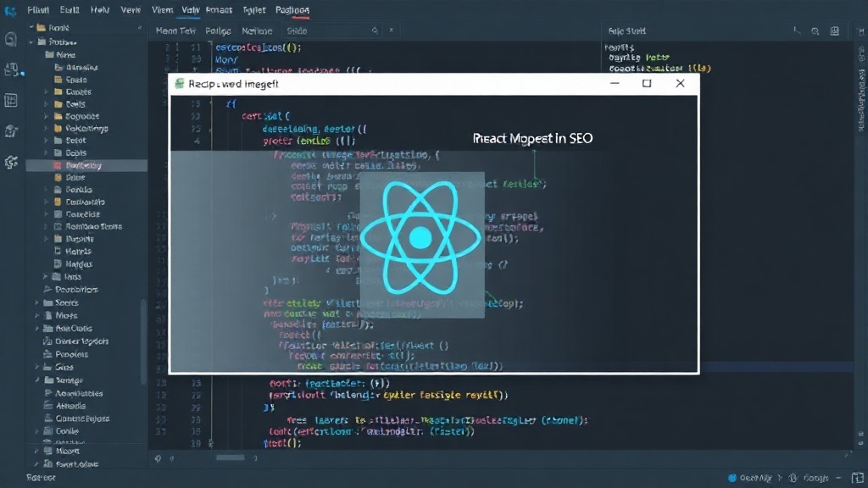Click the magnifier icon in the right panel header
This screenshot has height=488, width=868.
(815, 31)
